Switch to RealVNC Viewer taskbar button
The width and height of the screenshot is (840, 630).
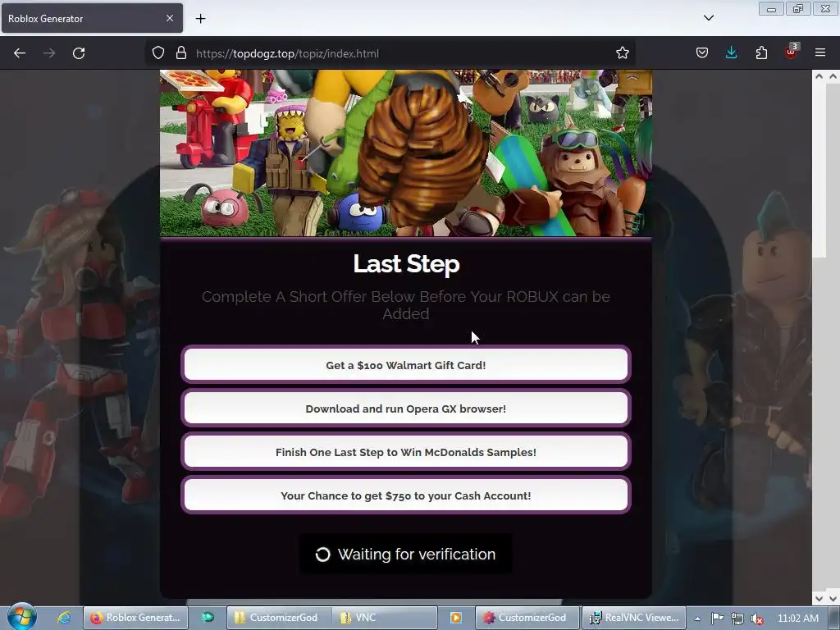[x=634, y=618]
